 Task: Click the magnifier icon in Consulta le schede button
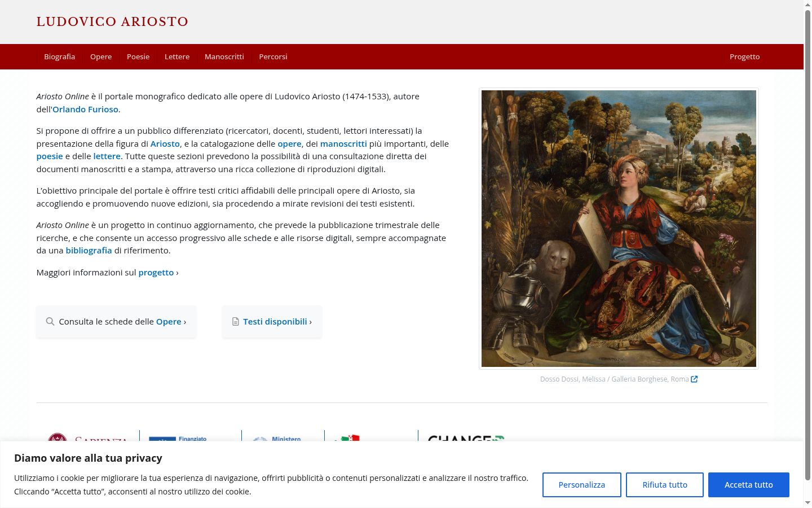pyautogui.click(x=50, y=322)
